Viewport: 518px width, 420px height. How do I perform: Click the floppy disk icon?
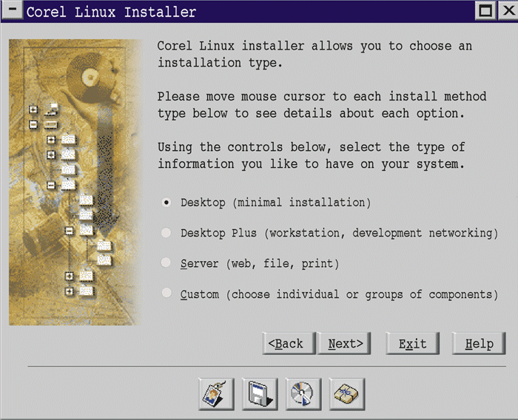[x=260, y=394]
